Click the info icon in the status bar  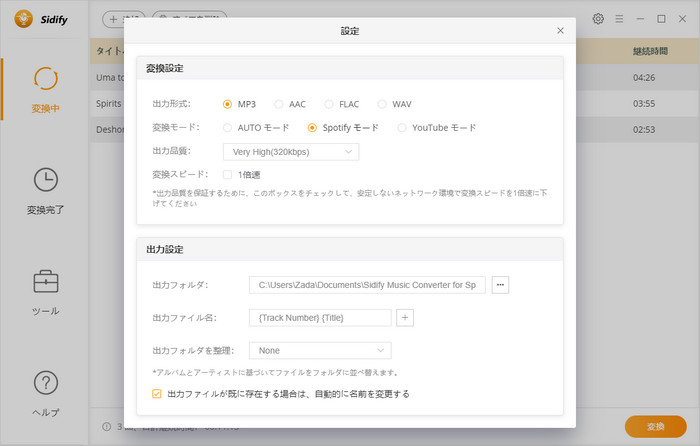(x=106, y=426)
